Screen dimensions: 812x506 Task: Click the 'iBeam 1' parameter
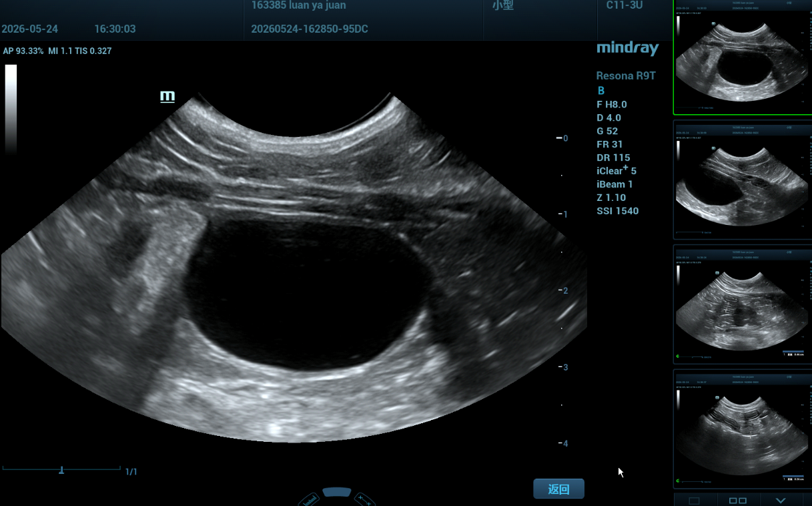click(615, 184)
